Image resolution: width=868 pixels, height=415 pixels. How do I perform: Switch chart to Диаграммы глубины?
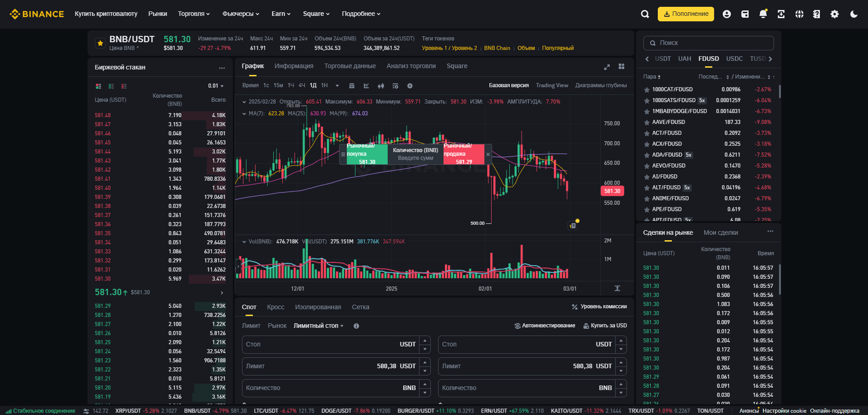click(x=601, y=85)
